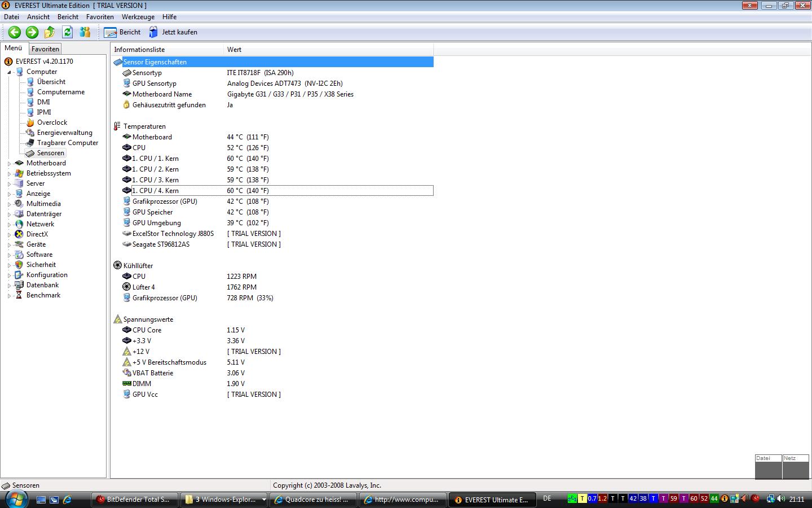Screen dimensions: 812x508
Task: Click the volume speaker tray icon
Action: [781, 499]
